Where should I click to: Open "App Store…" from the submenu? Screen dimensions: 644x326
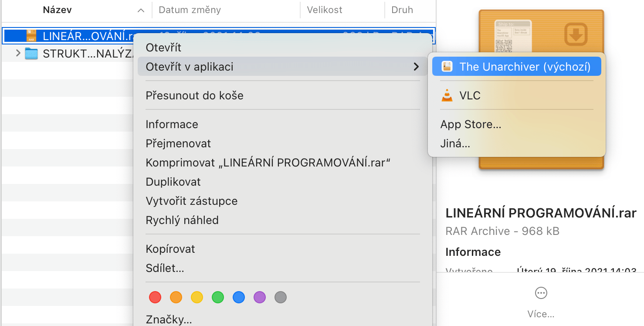pos(471,125)
